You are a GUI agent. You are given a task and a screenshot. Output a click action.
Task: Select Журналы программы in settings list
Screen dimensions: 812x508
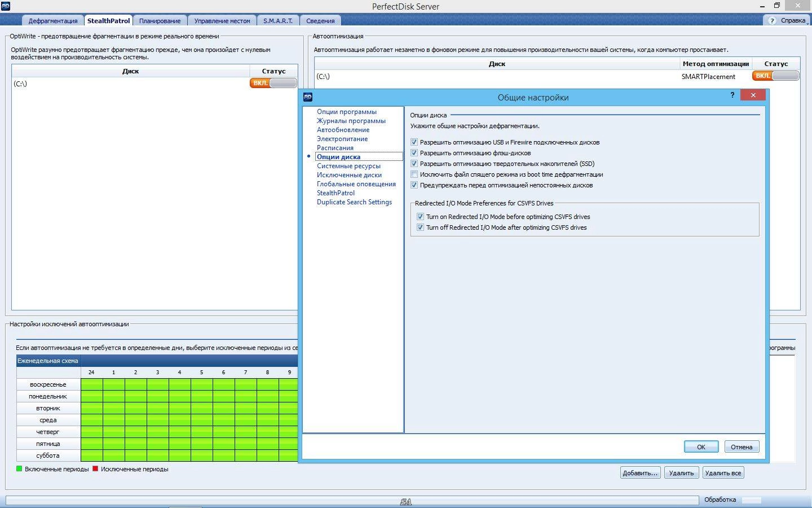(x=351, y=121)
